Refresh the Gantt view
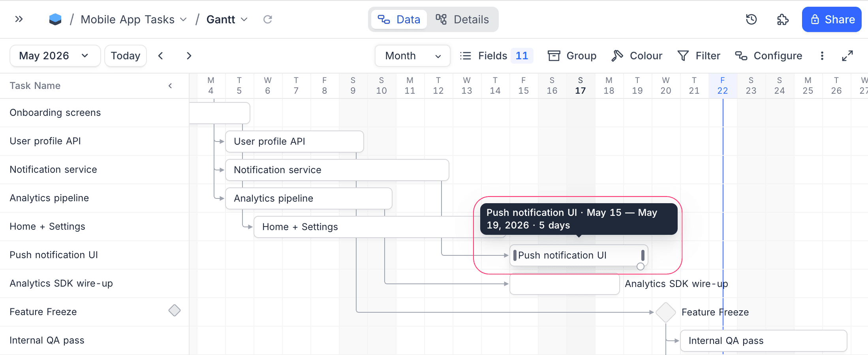The width and height of the screenshot is (868, 355). point(268,19)
